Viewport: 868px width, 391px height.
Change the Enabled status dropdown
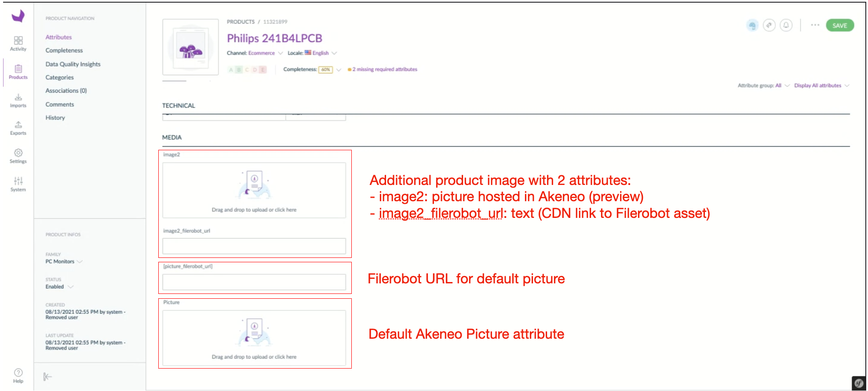[59, 286]
